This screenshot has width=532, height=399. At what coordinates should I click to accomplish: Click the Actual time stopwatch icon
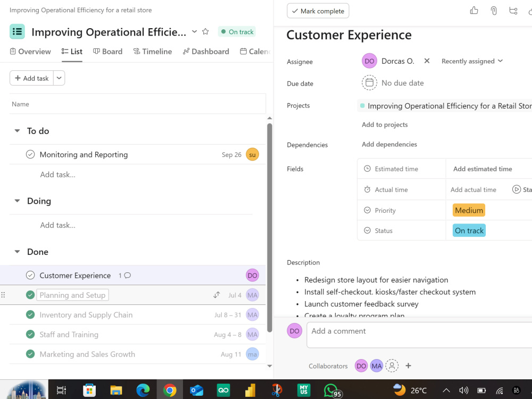coord(367,189)
